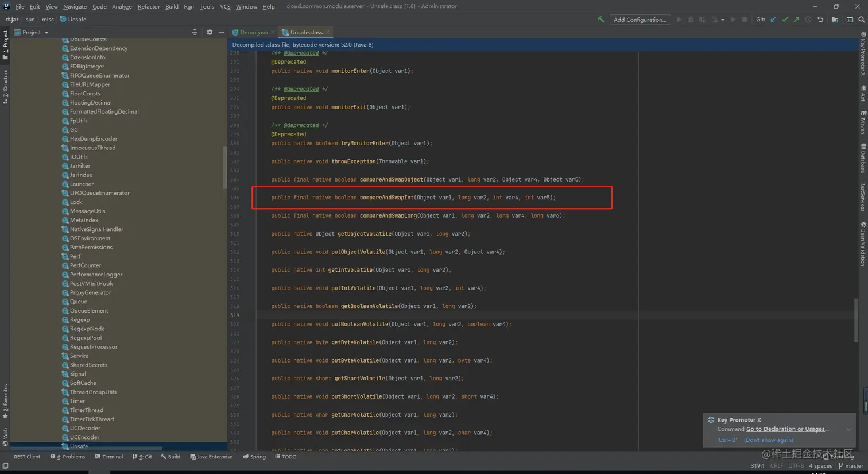Click the Rollback undo arrow icon

pos(820,20)
